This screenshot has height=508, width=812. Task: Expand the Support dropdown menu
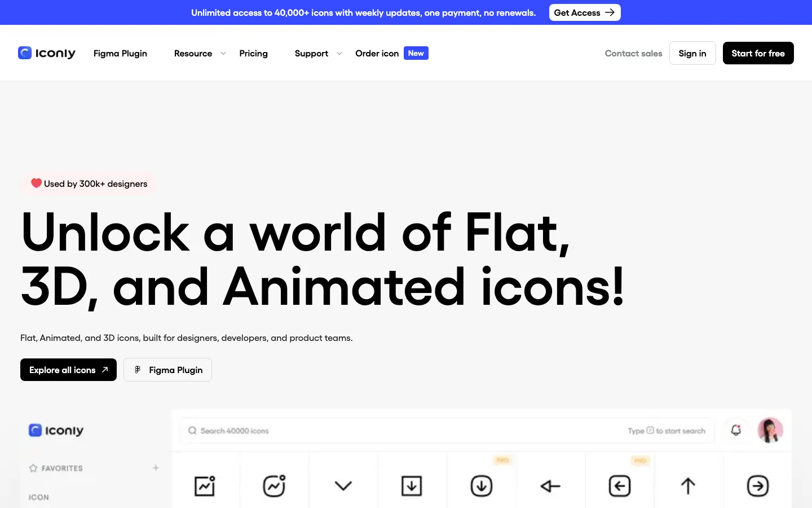click(x=318, y=53)
